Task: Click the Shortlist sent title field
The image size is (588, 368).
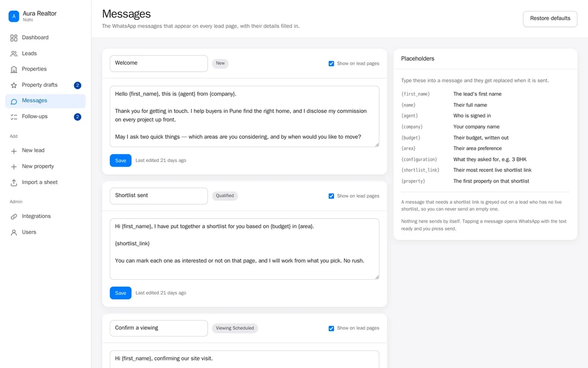Action: (x=159, y=196)
